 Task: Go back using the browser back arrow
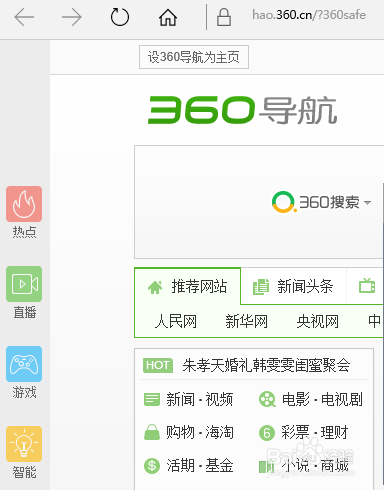coord(24,17)
